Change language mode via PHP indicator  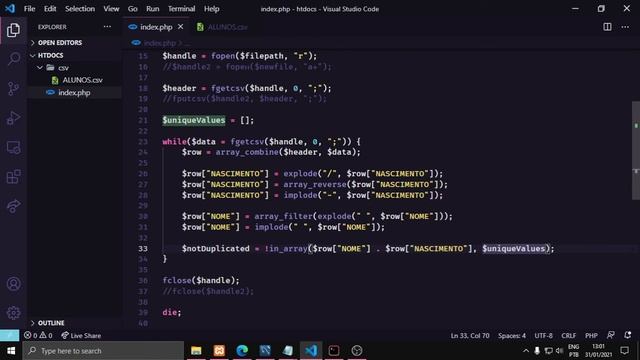[x=591, y=336]
